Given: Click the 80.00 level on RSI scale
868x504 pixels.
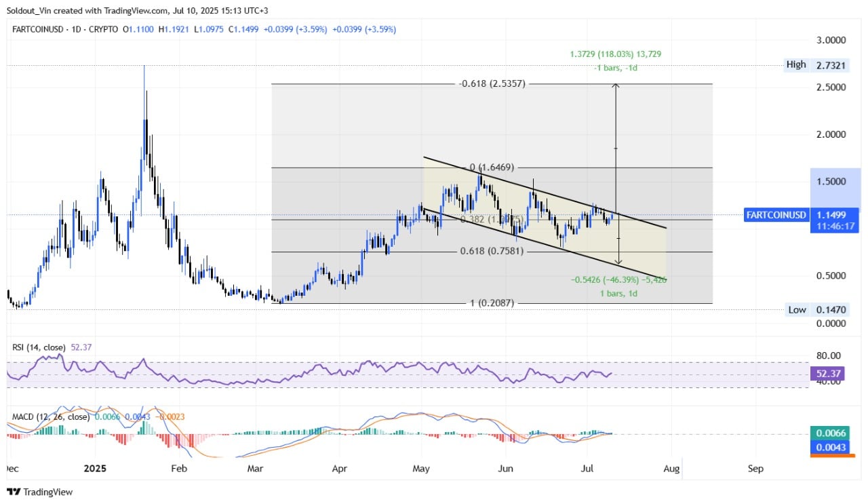Looking at the screenshot, I should click(x=827, y=355).
